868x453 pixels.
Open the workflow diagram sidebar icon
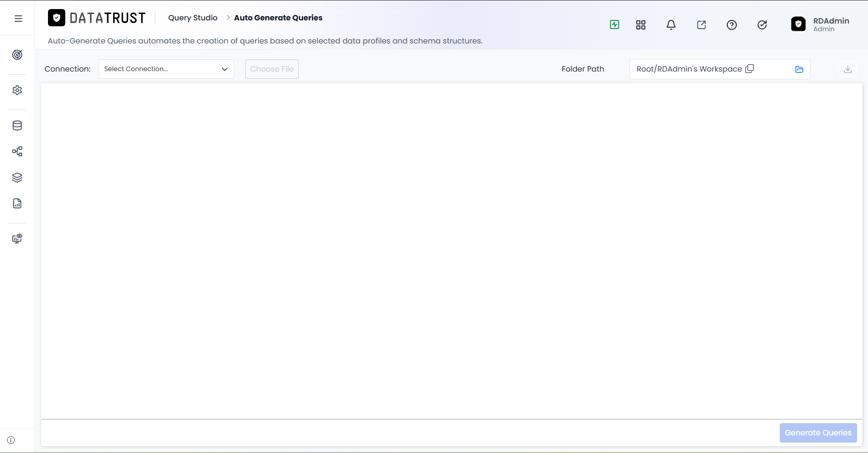coord(17,151)
